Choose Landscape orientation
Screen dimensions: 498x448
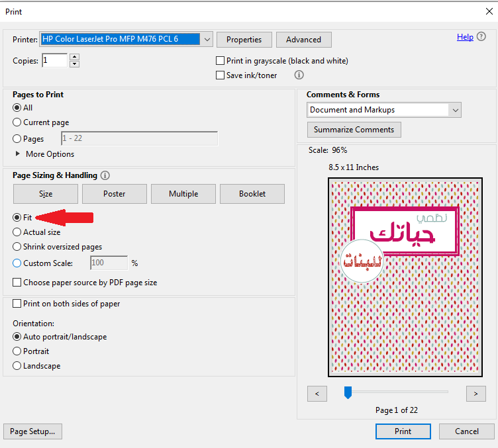[x=17, y=366]
